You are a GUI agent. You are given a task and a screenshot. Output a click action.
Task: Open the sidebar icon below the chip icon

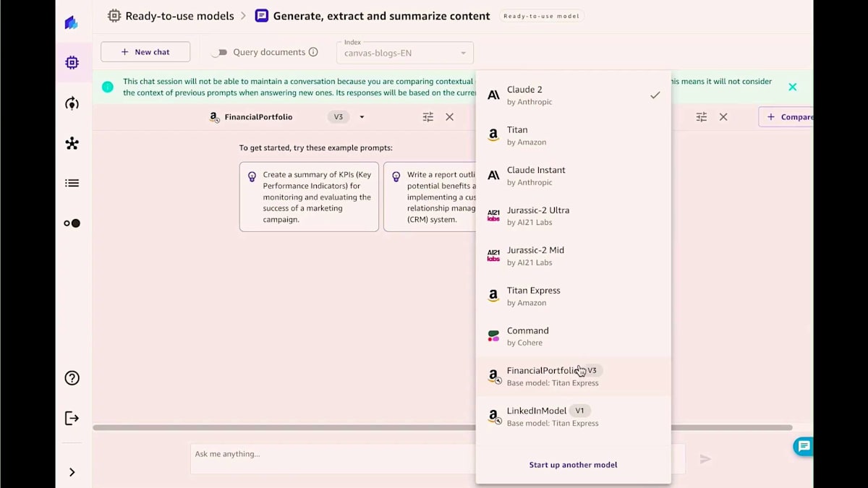click(72, 103)
